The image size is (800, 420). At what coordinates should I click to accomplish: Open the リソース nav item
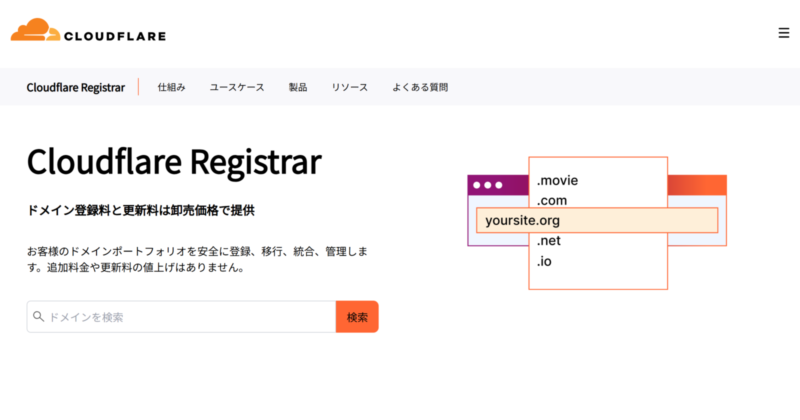click(350, 87)
